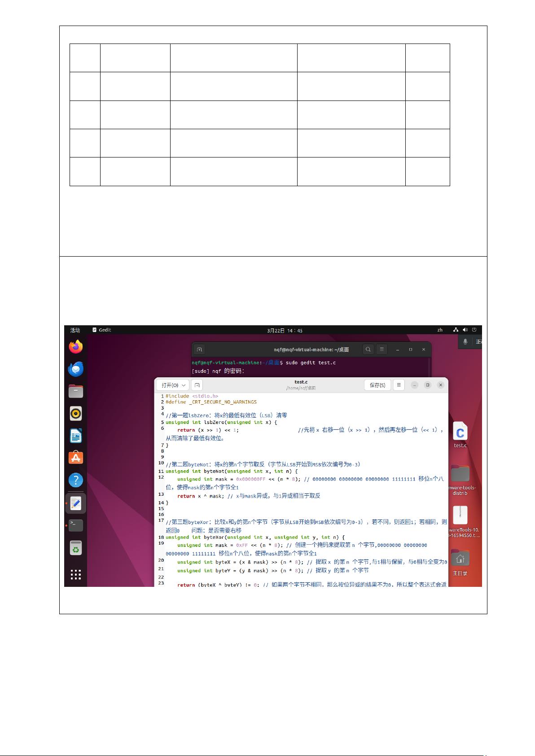
Task: Click the byteNot function declaration on line 11
Action: tap(232, 471)
